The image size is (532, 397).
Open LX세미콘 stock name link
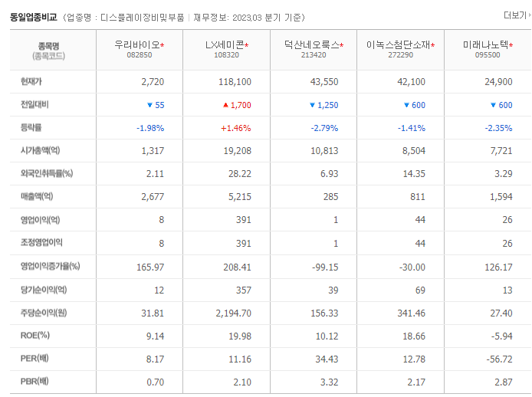point(225,44)
